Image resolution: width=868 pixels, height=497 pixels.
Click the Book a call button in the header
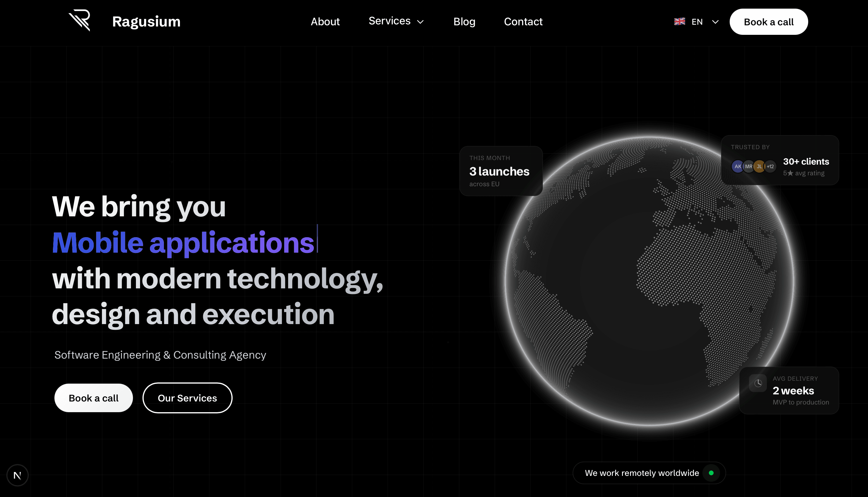(769, 21)
